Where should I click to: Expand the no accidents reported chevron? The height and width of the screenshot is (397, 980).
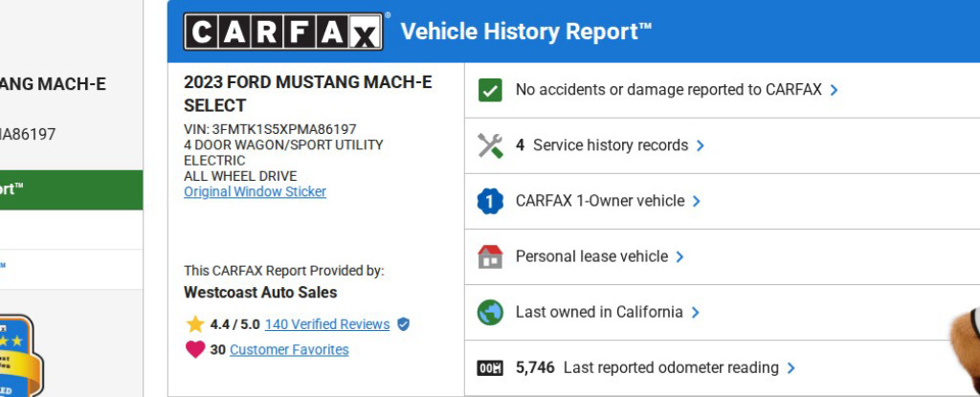835,90
